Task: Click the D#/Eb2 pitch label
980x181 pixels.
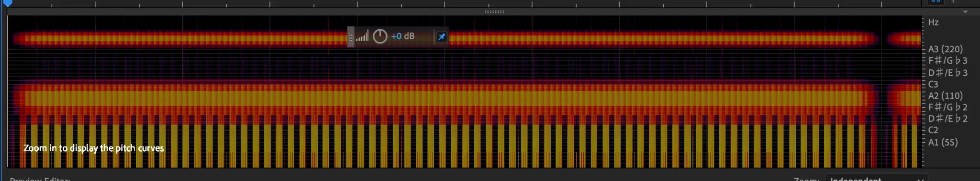Action: [948, 119]
